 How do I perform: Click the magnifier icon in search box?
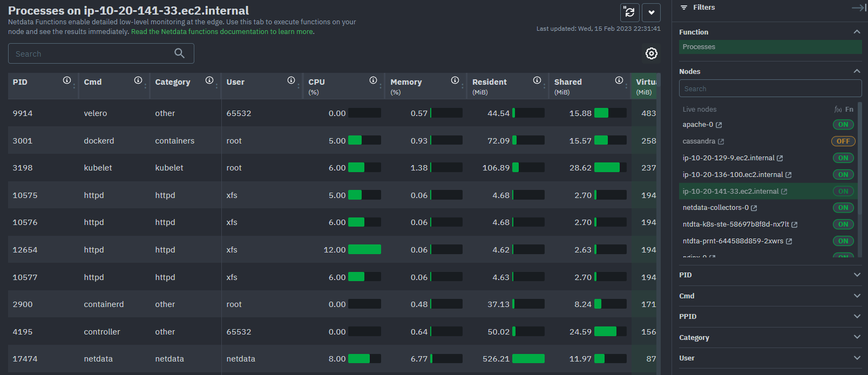click(x=179, y=53)
